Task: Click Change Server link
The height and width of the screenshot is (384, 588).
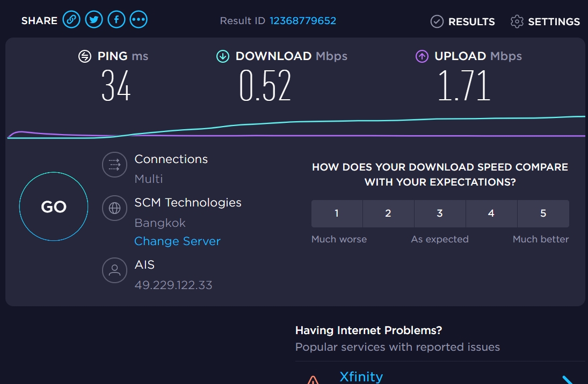Action: click(x=177, y=241)
